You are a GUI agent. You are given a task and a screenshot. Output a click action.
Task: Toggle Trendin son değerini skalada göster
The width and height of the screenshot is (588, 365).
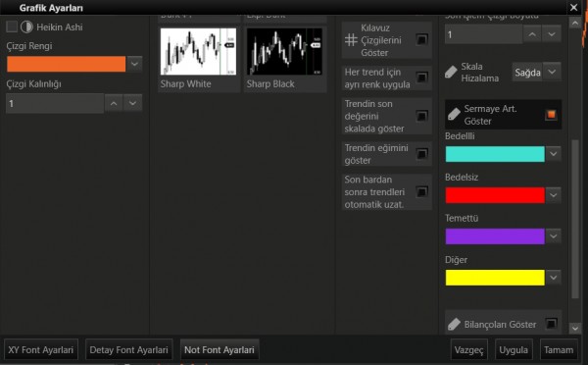pos(421,116)
